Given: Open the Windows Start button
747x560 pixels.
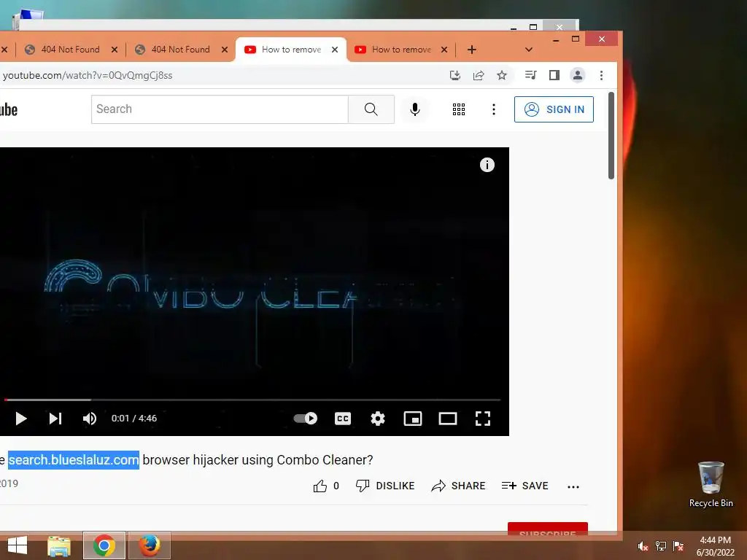Looking at the screenshot, I should tap(18, 545).
